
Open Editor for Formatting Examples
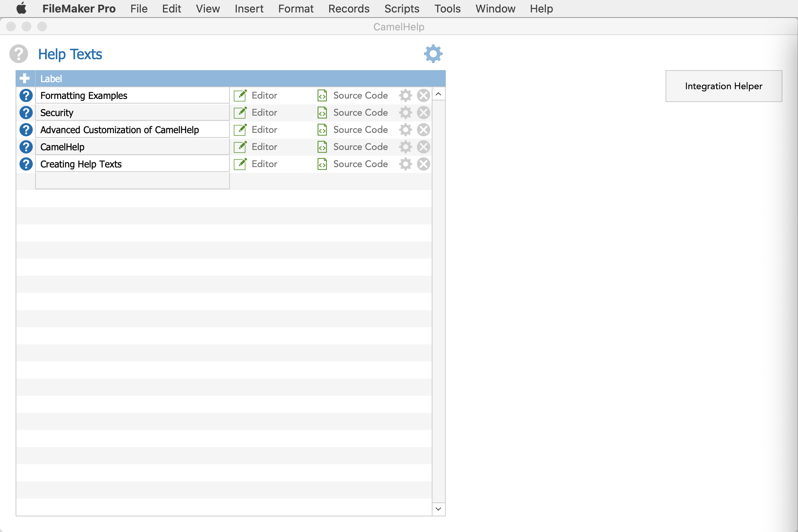(256, 95)
